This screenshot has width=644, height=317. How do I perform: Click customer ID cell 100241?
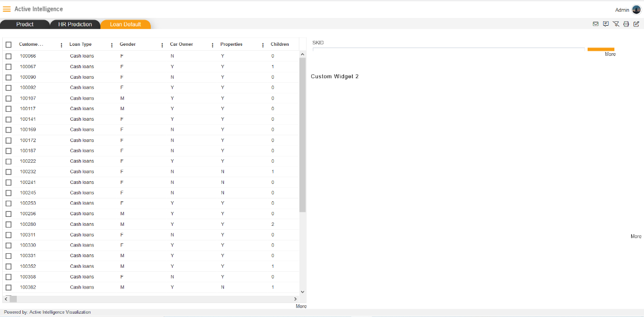(x=28, y=182)
